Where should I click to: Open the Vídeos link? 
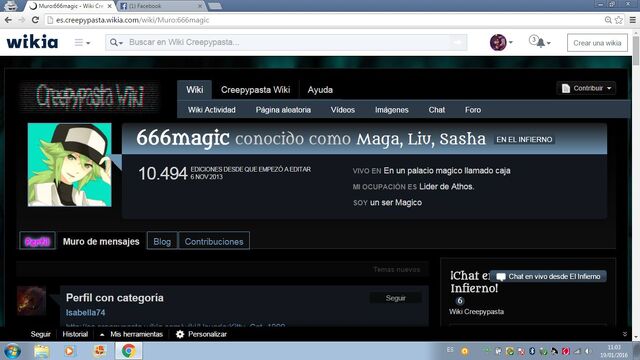pyautogui.click(x=342, y=110)
